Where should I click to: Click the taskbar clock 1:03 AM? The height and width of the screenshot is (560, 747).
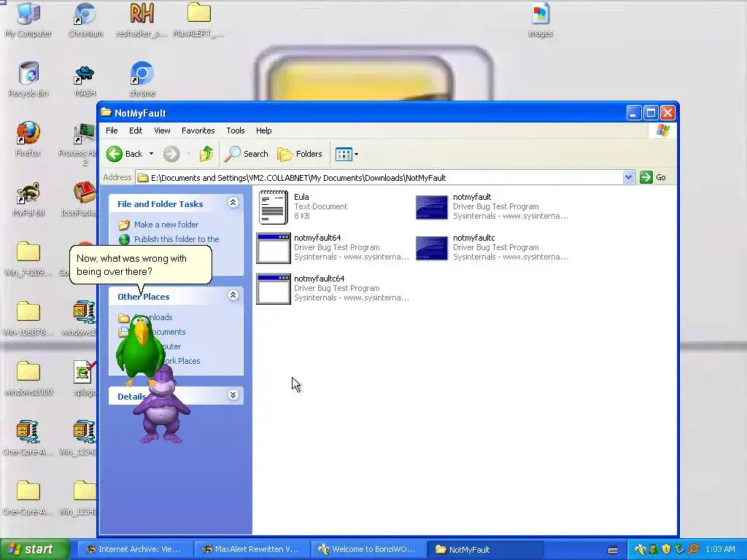pyautogui.click(x=720, y=549)
